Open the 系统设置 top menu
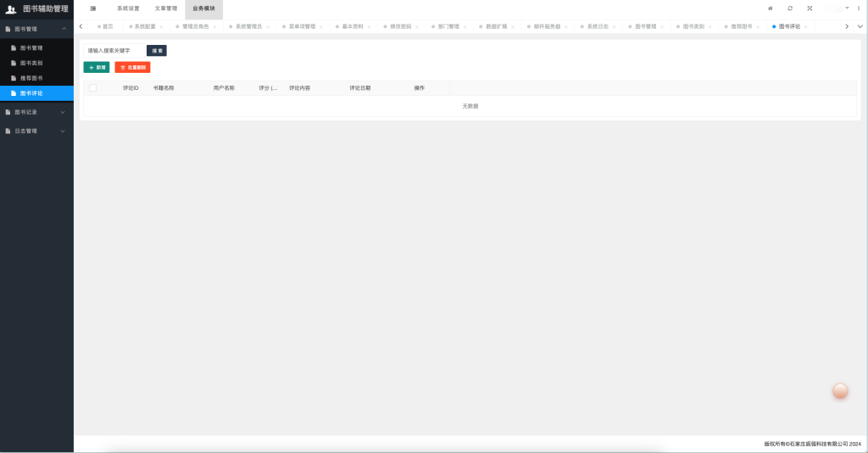 click(128, 8)
